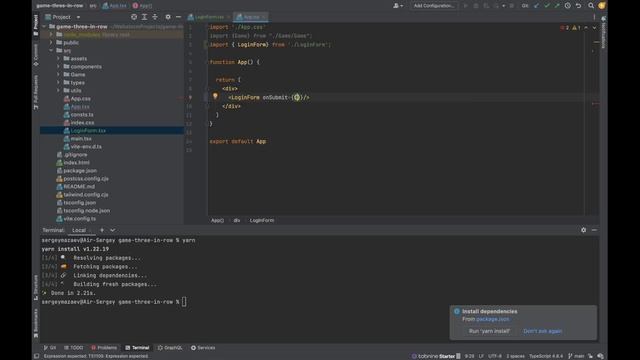640x360 pixels.
Task: Click the Git update project arrow icon
Action: (536, 6)
